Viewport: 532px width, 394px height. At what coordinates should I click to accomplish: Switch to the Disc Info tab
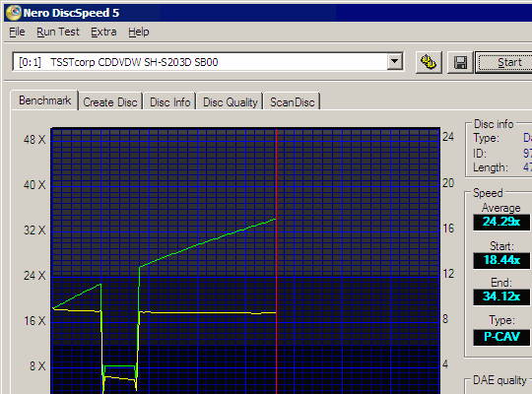[170, 102]
